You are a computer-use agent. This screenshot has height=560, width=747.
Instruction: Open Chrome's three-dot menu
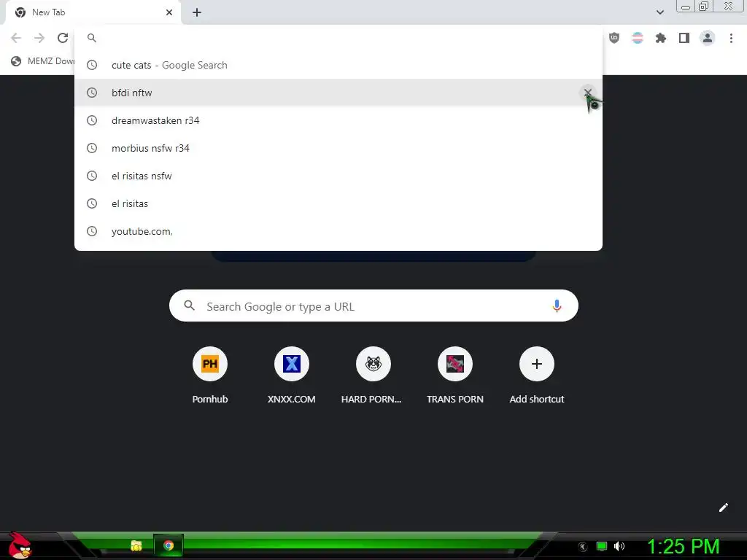click(731, 38)
